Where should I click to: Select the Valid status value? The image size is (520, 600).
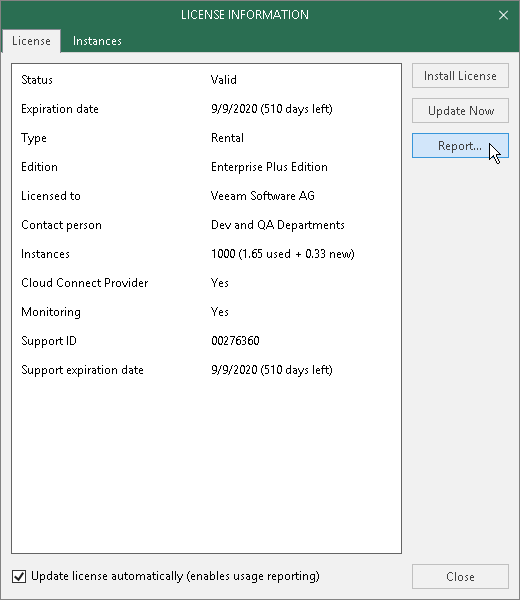tap(223, 80)
